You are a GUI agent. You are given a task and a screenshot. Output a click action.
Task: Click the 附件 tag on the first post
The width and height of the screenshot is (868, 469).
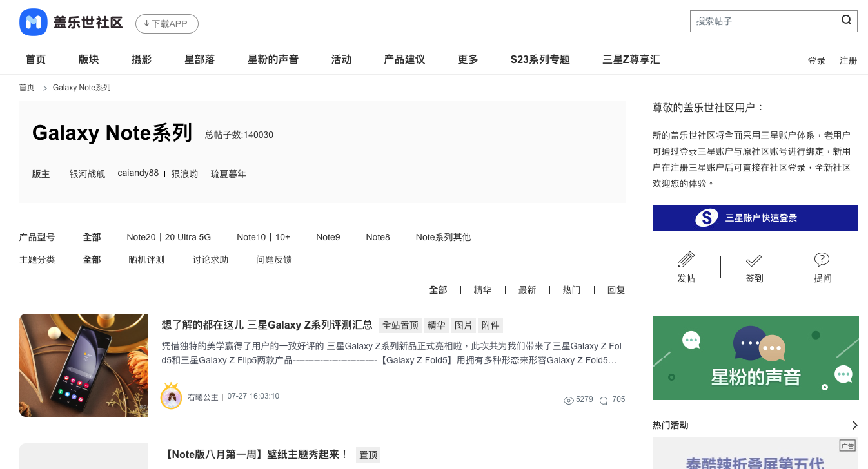[x=491, y=325]
